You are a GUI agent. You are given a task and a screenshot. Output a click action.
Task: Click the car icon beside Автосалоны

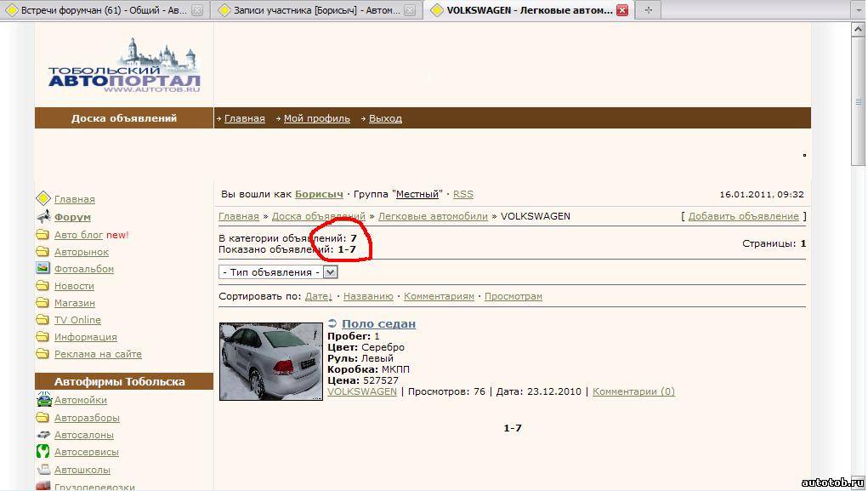point(43,435)
